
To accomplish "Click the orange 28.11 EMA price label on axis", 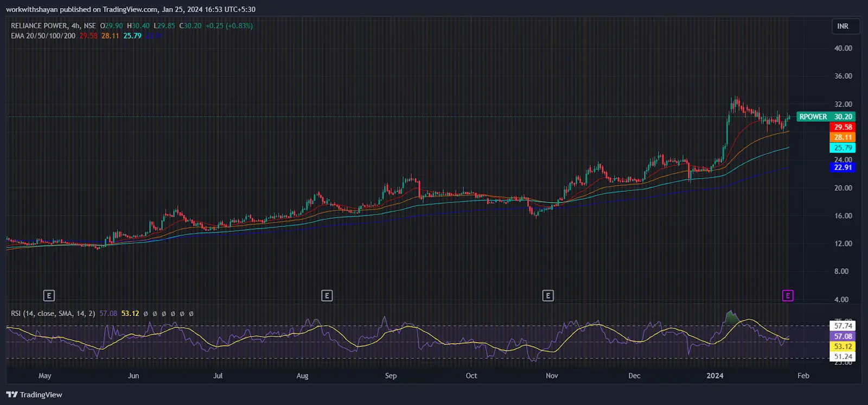I will tap(843, 137).
